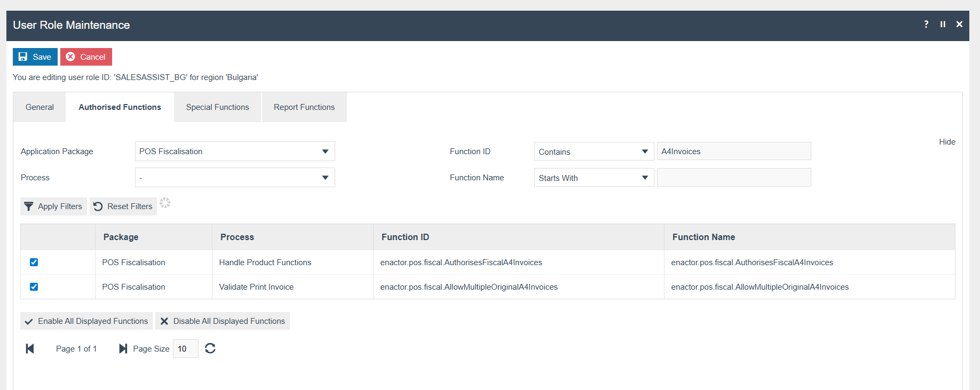This screenshot has width=980, height=390.
Task: Open the Application Package dropdown
Action: (235, 152)
